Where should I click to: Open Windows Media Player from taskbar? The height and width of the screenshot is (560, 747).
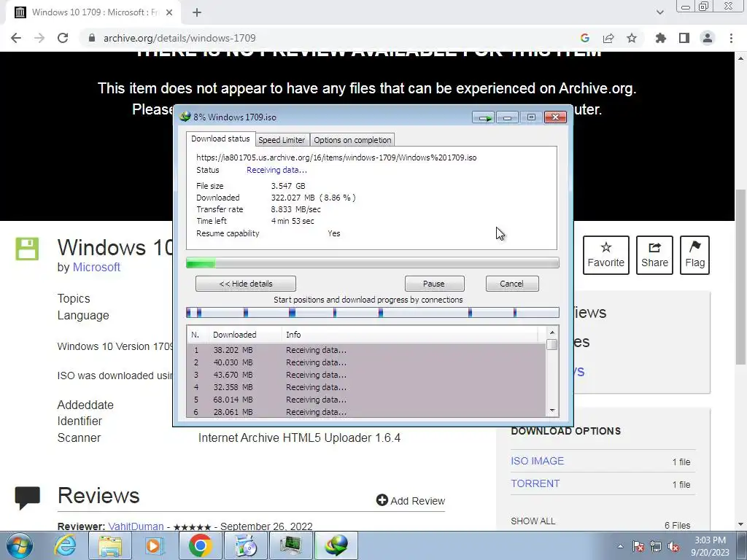point(153,545)
